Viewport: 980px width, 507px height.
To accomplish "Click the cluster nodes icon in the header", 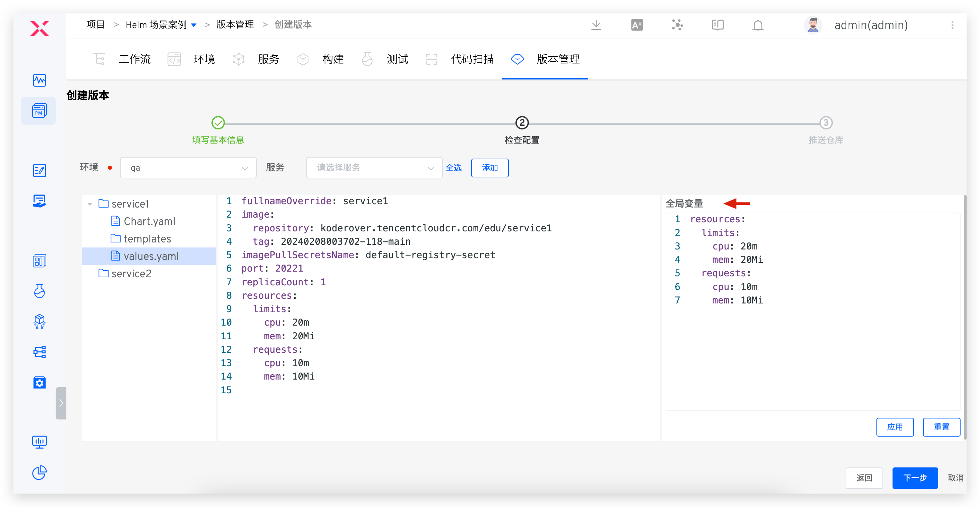I will [677, 25].
